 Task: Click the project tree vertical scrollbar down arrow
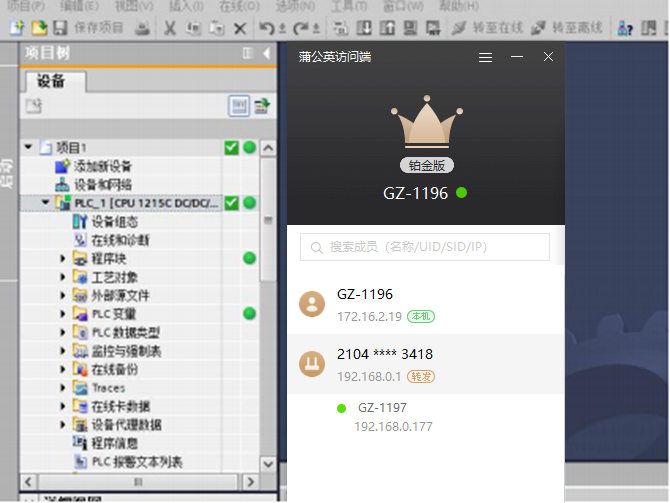tap(267, 464)
